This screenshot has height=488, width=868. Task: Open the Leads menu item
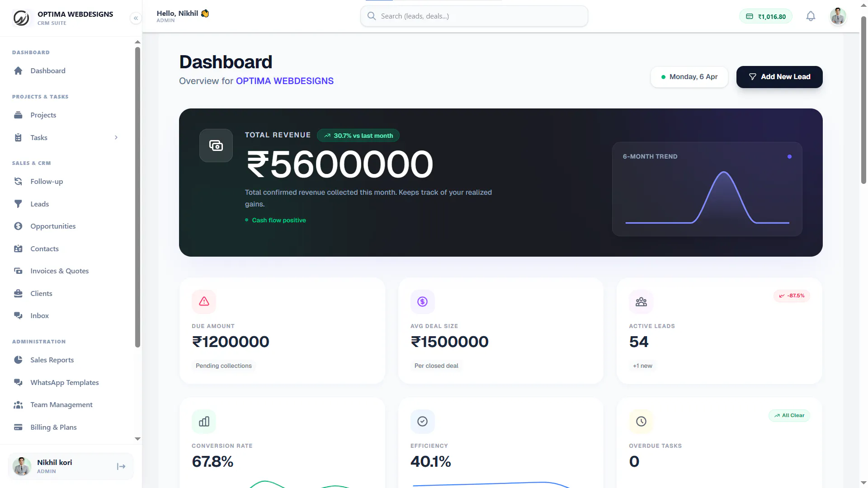pos(40,204)
